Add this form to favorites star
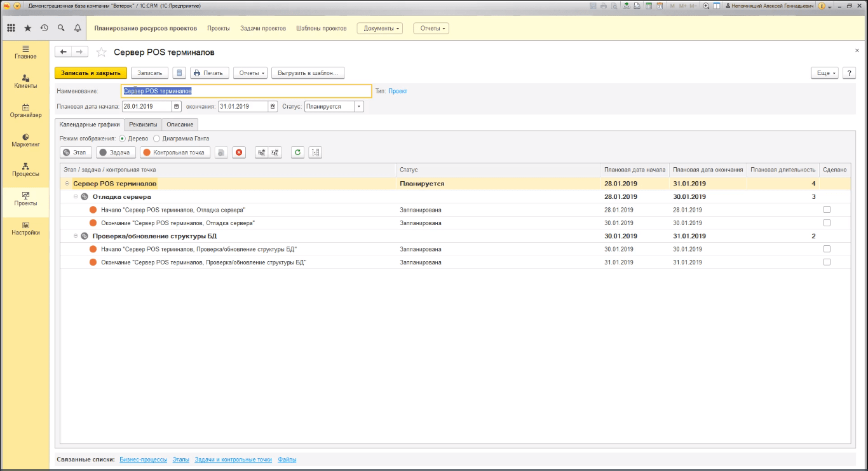This screenshot has width=868, height=471. pyautogui.click(x=100, y=52)
